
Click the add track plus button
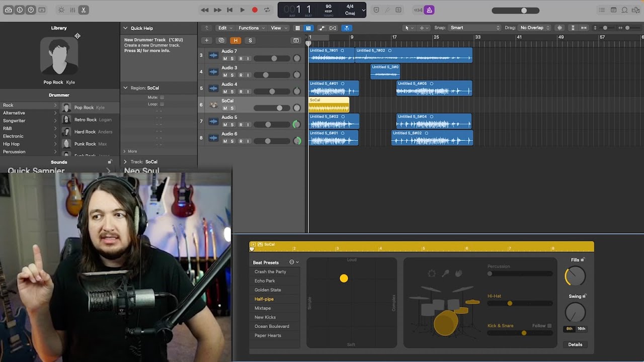click(206, 40)
